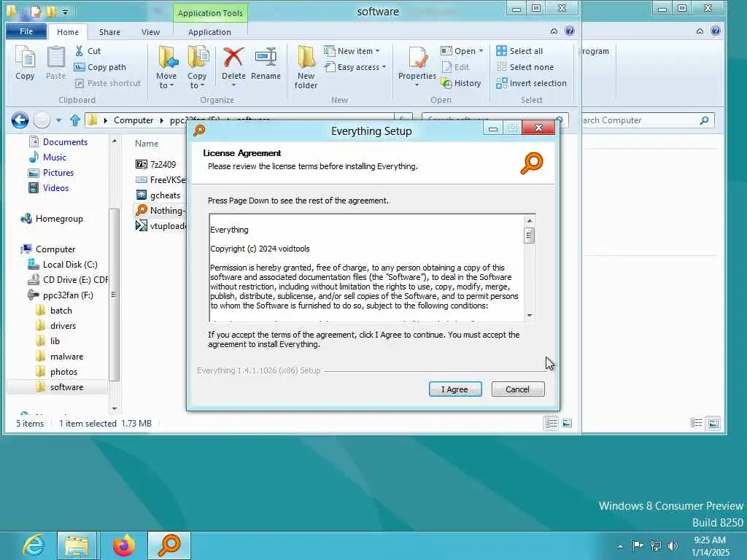Click the network tray icon

[x=656, y=545]
